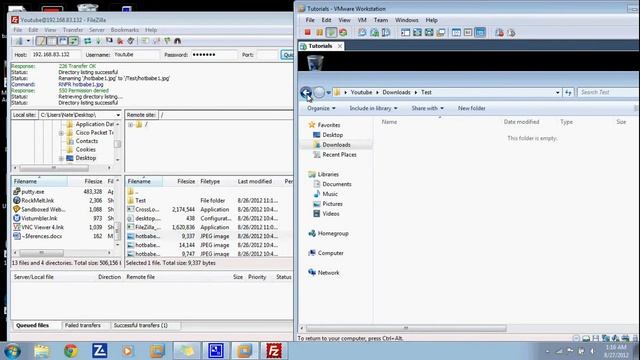
Task: Sort remote list by Filesize column
Action: click(186, 181)
